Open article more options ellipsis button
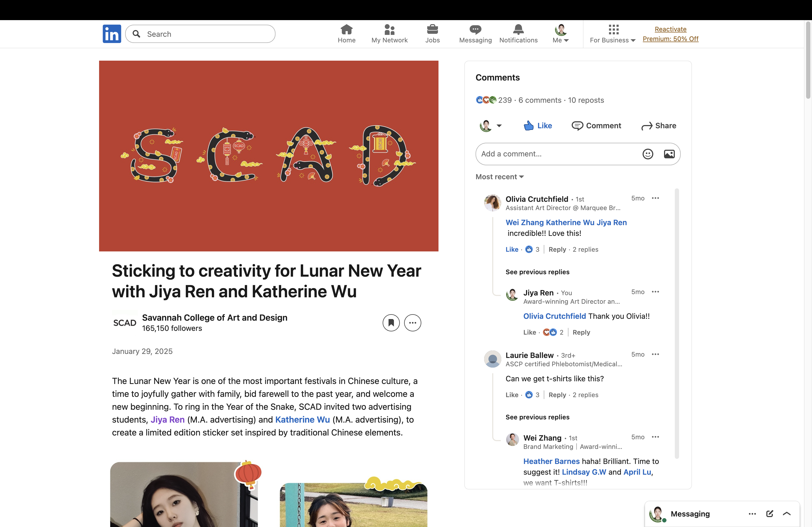Image resolution: width=812 pixels, height=527 pixels. click(x=412, y=323)
